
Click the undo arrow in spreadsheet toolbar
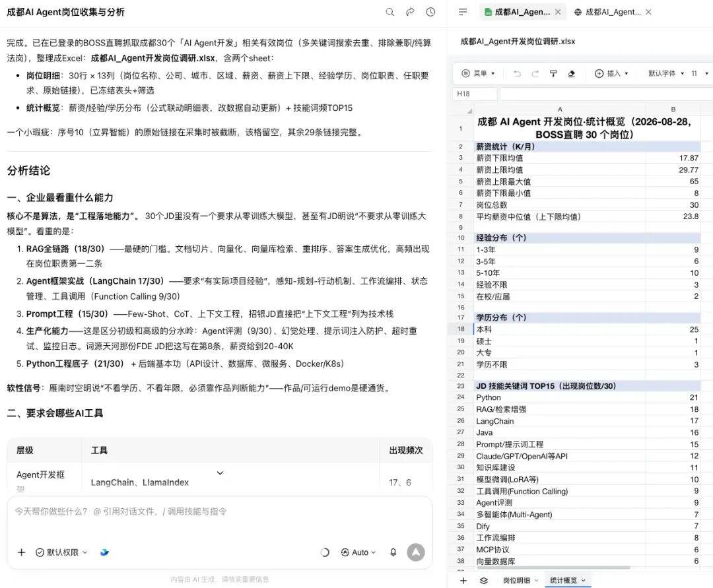pos(517,74)
